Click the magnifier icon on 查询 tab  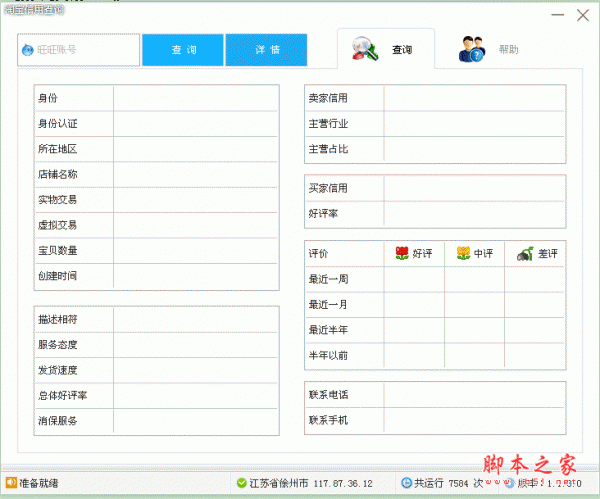tap(365, 49)
